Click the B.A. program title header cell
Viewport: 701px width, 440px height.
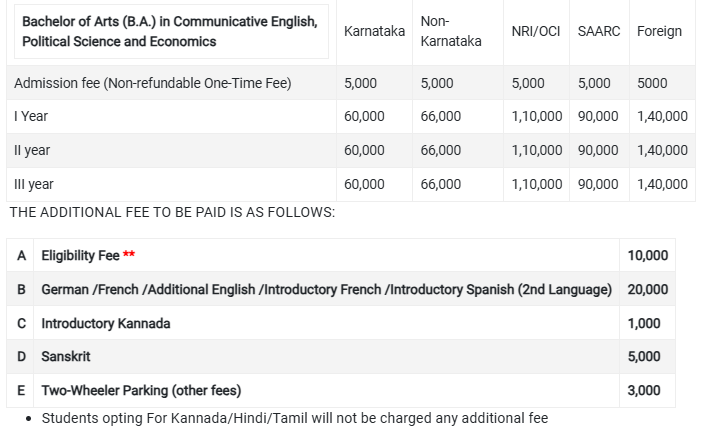(x=170, y=32)
